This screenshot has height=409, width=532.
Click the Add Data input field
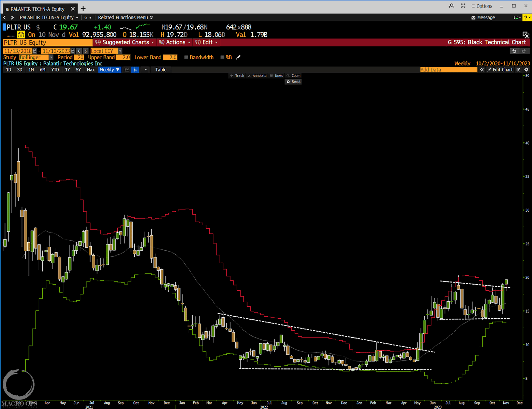tap(448, 70)
